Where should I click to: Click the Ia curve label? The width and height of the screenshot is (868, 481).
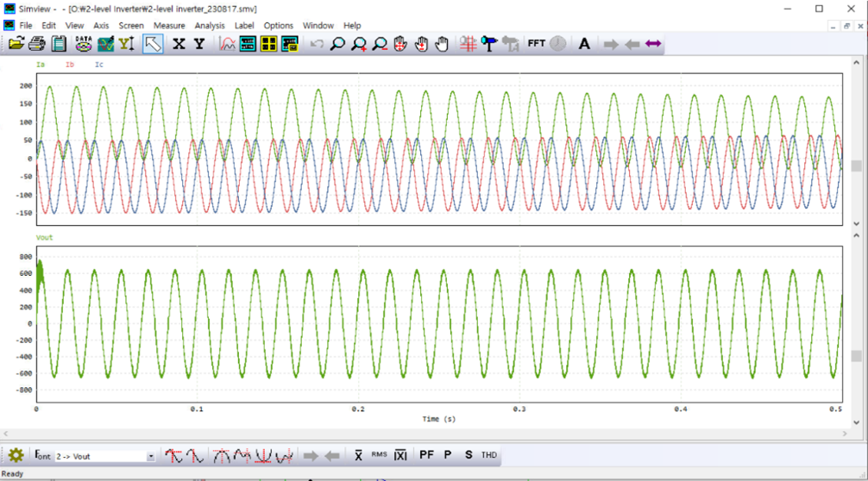[x=41, y=64]
